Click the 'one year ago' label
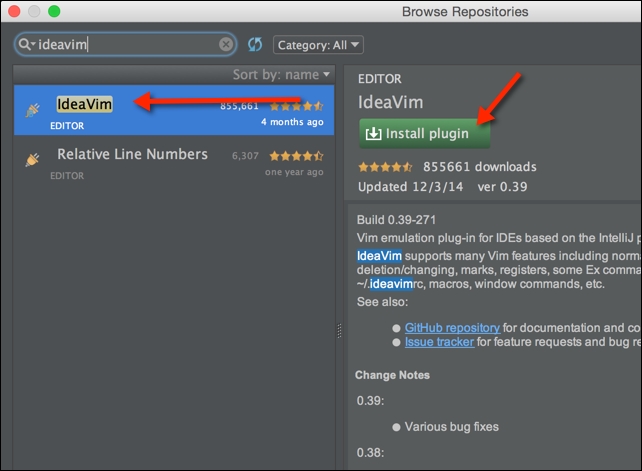Image resolution: width=642 pixels, height=471 pixels. click(x=294, y=172)
